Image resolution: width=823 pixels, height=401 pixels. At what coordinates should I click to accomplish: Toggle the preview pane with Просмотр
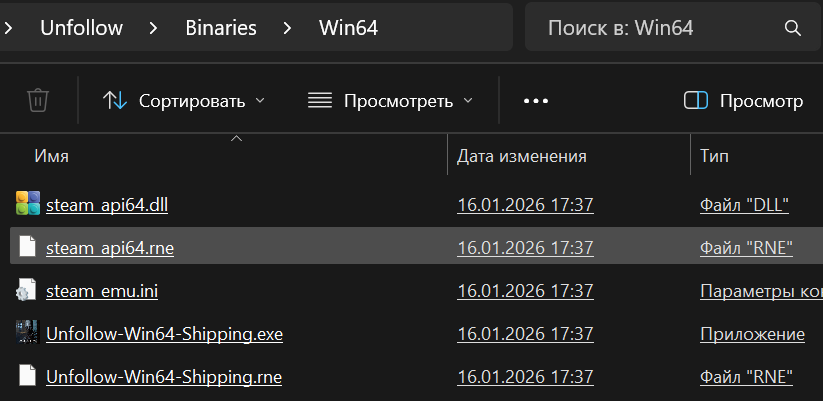point(743,100)
